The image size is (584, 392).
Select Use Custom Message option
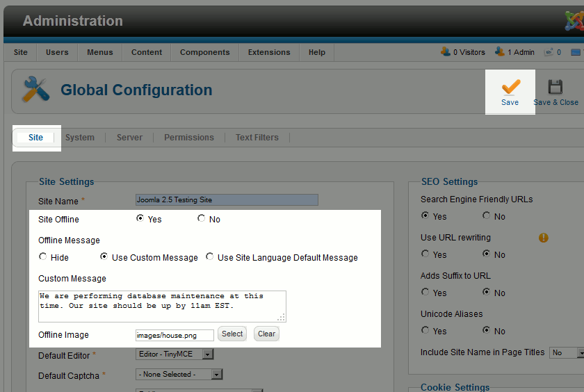104,256
